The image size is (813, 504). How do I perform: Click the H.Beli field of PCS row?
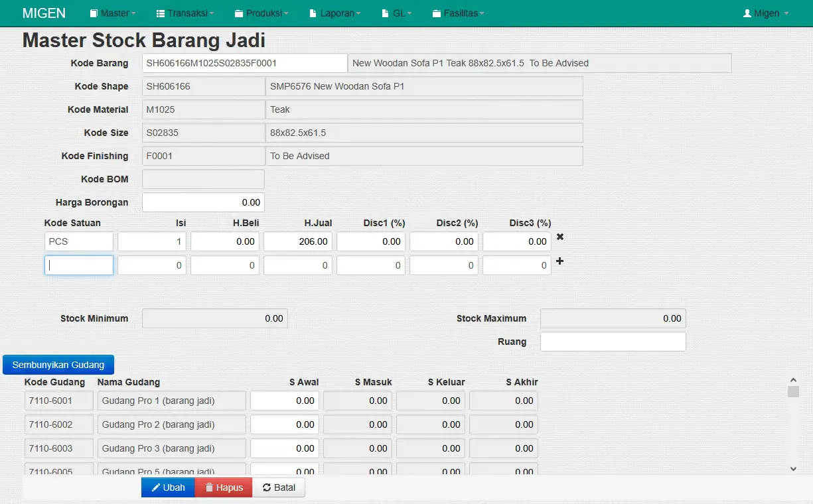225,241
